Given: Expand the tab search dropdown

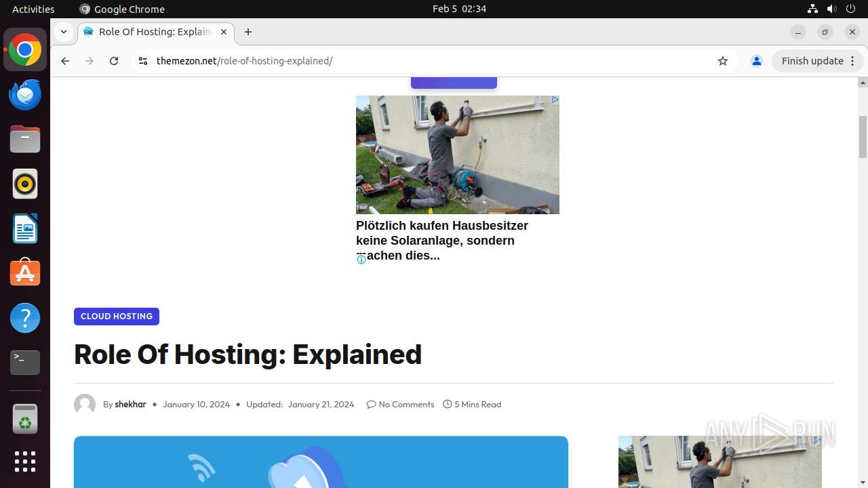Looking at the screenshot, I should point(63,32).
